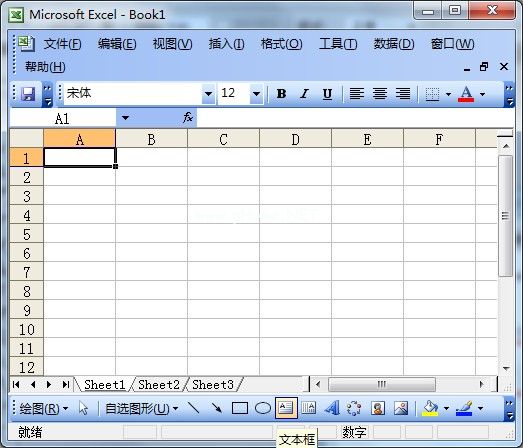Image resolution: width=523 pixels, height=448 pixels.
Task: Toggle Bold formatting
Action: click(x=281, y=94)
